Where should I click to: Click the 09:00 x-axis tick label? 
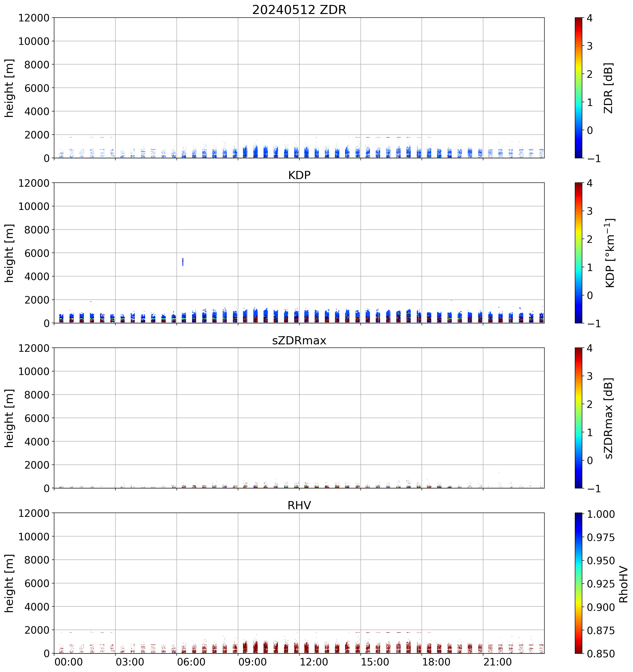(252, 662)
